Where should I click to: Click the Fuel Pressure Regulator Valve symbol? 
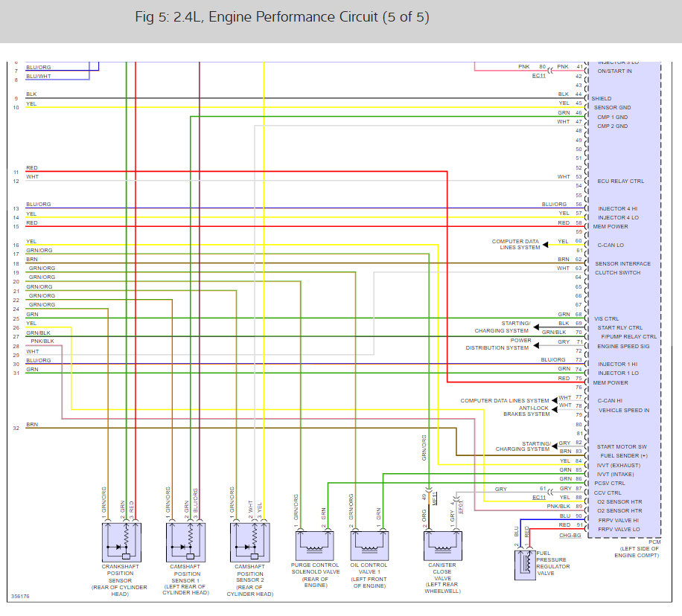click(x=525, y=565)
